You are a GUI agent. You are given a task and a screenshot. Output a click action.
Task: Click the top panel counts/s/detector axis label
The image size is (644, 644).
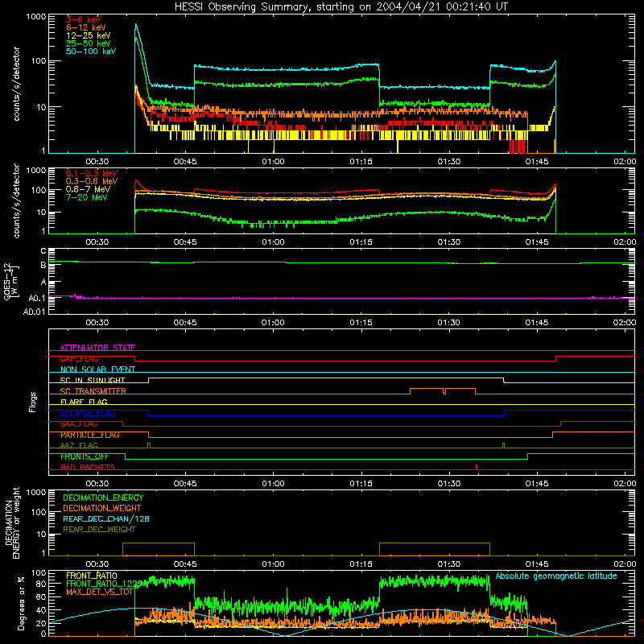click(16, 84)
